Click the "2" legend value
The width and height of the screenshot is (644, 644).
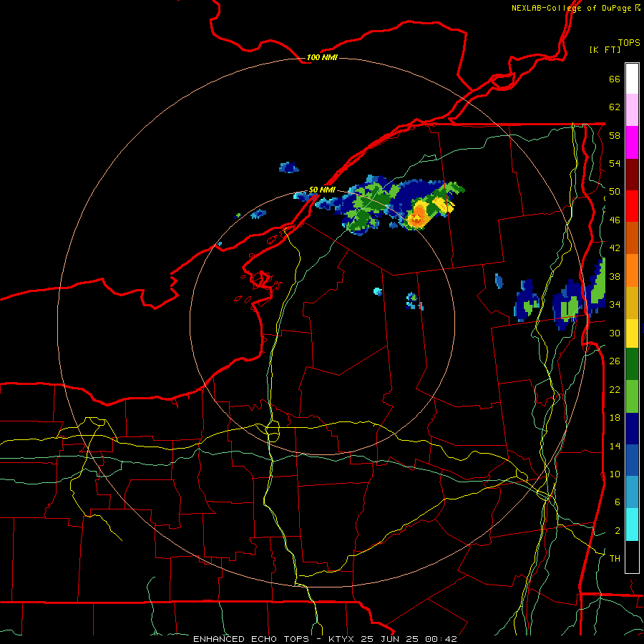[618, 531]
